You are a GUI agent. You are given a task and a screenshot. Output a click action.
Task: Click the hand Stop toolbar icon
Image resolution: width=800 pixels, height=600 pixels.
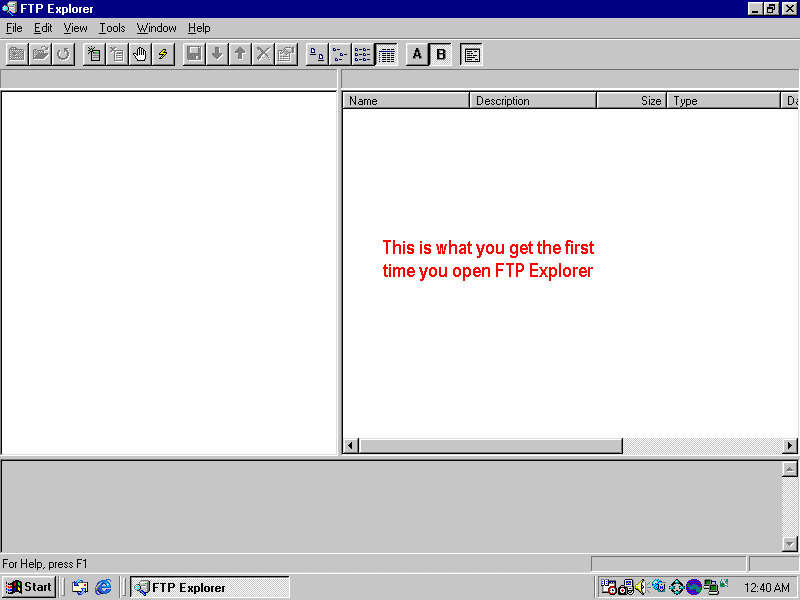[x=140, y=54]
